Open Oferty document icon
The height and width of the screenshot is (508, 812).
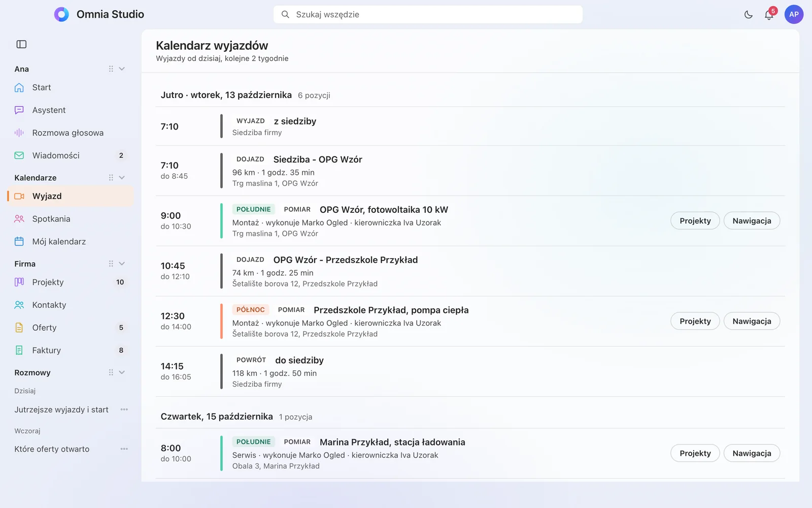pyautogui.click(x=19, y=328)
